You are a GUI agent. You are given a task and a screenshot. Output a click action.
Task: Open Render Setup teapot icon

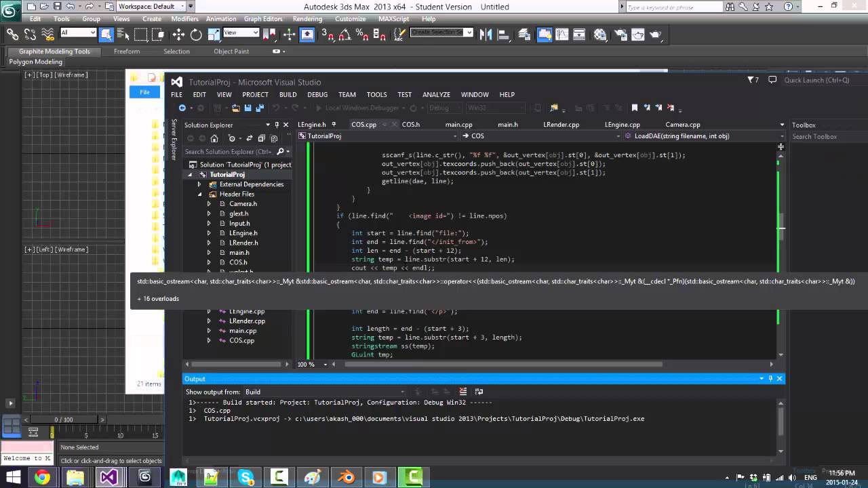pyautogui.click(x=620, y=34)
